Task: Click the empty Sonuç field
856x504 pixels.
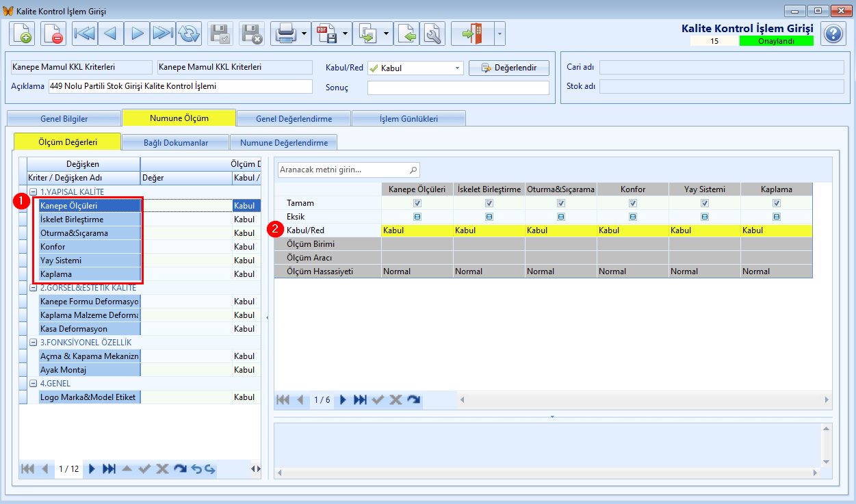Action: tap(458, 88)
